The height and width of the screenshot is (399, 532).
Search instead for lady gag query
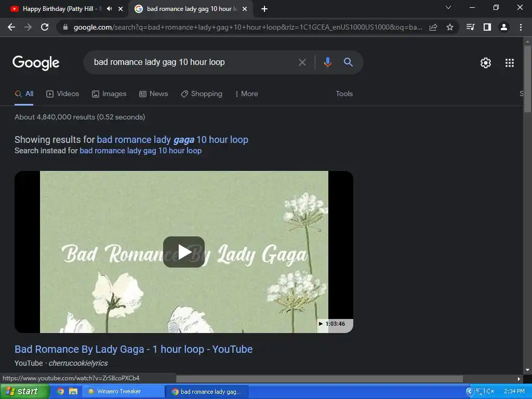[140, 151]
